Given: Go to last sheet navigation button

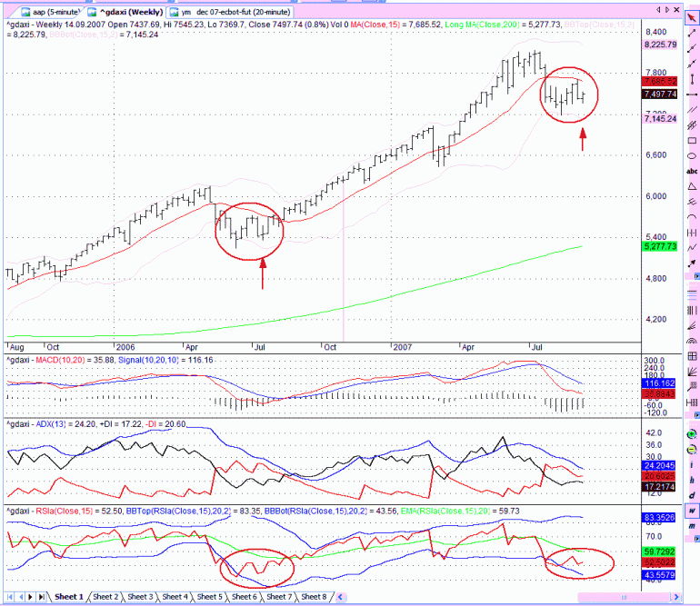Looking at the screenshot, I should coord(41,597).
